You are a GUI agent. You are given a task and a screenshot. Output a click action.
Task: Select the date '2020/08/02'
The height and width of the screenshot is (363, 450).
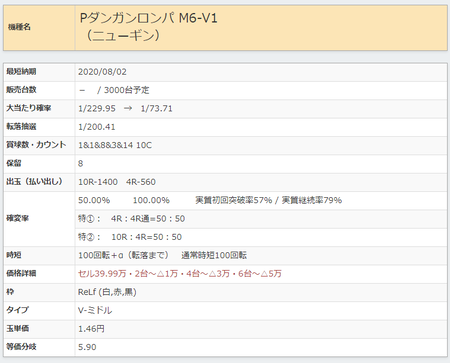tap(102, 72)
